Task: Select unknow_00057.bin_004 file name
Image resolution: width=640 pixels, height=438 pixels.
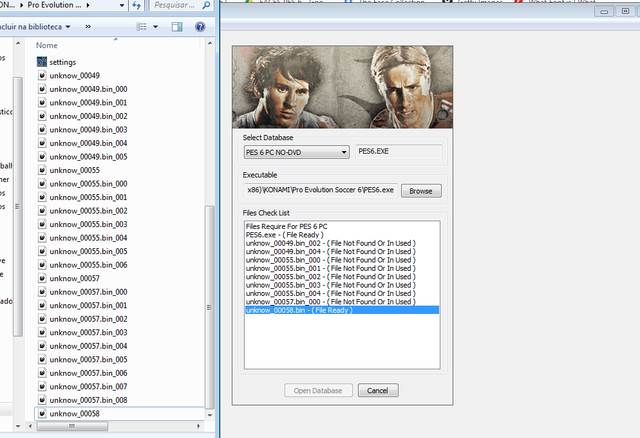Action: [x=88, y=346]
